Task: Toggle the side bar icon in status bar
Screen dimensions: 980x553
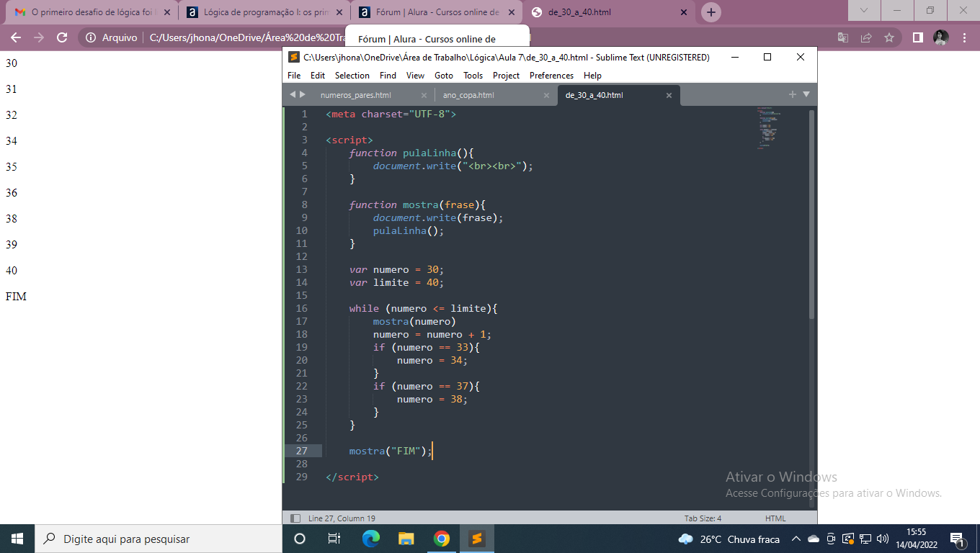Action: [x=295, y=518]
